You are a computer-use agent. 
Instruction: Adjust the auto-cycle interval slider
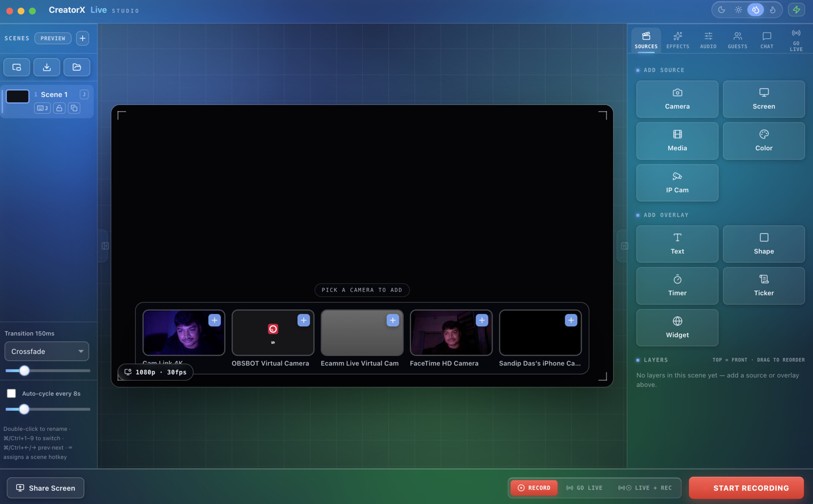click(47, 409)
